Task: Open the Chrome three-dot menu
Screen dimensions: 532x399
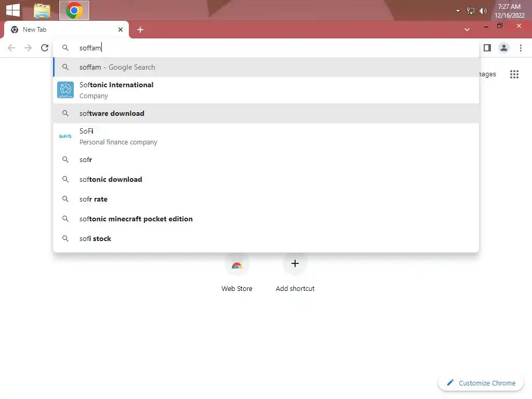Action: tap(521, 48)
